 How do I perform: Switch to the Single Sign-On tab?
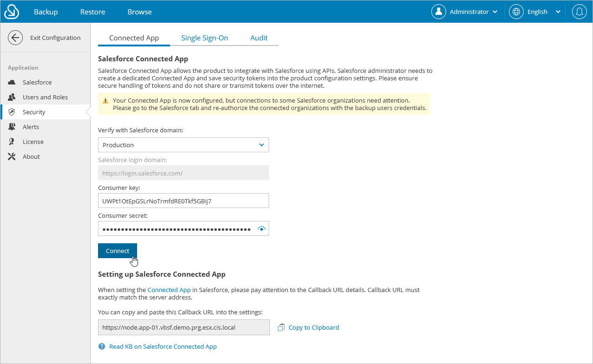point(204,38)
